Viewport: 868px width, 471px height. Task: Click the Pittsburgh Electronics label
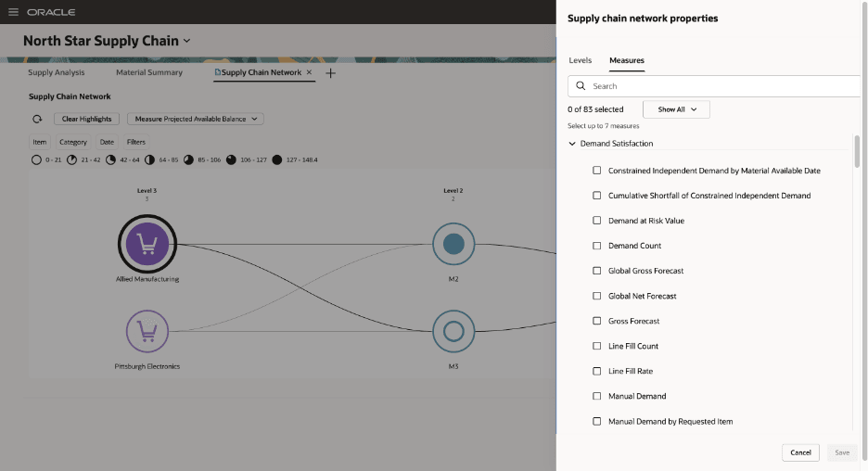147,366
